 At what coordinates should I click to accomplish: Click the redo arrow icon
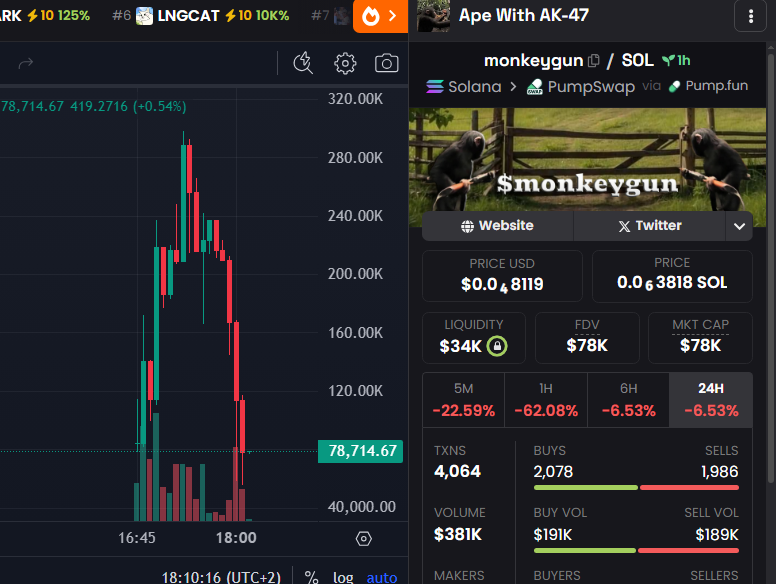26,63
